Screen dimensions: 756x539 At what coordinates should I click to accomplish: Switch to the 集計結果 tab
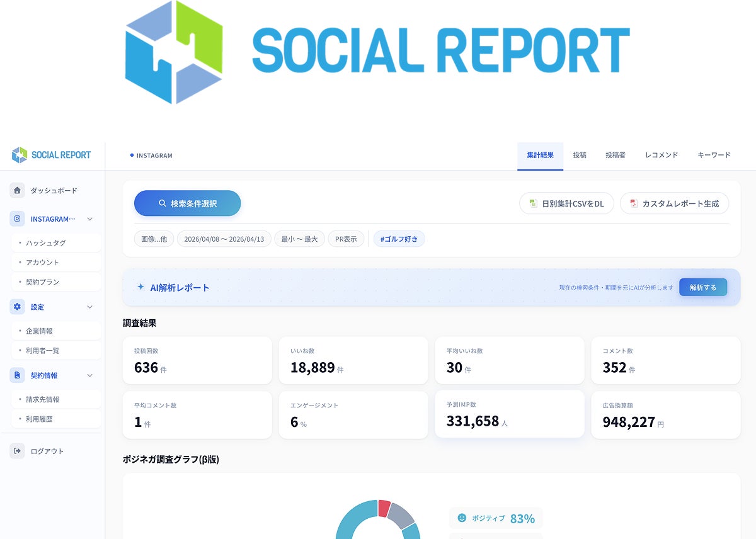click(540, 155)
